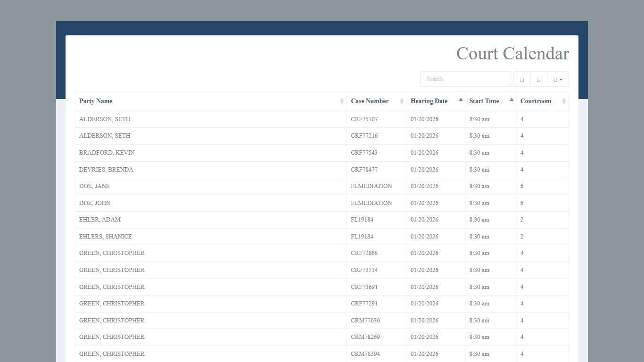Click the toolbar button immediately right of Search
The width and height of the screenshot is (644, 362).
tap(522, 79)
